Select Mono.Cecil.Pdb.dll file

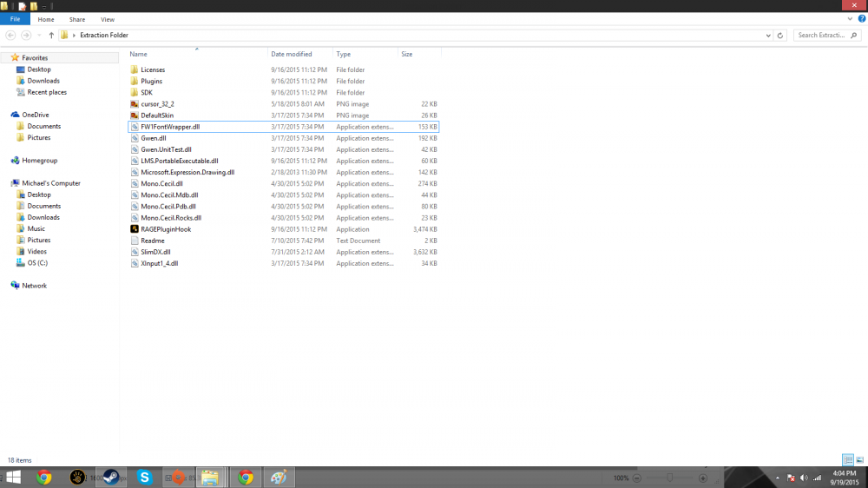pos(168,207)
